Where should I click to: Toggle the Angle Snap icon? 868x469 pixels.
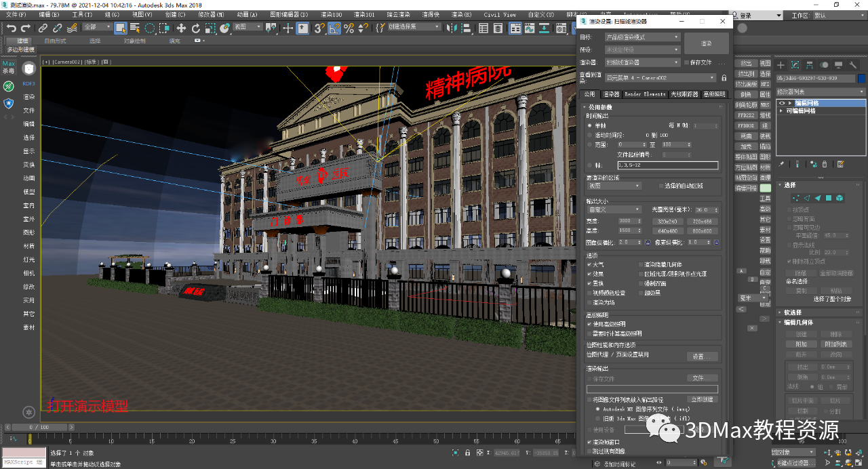pyautogui.click(x=334, y=28)
